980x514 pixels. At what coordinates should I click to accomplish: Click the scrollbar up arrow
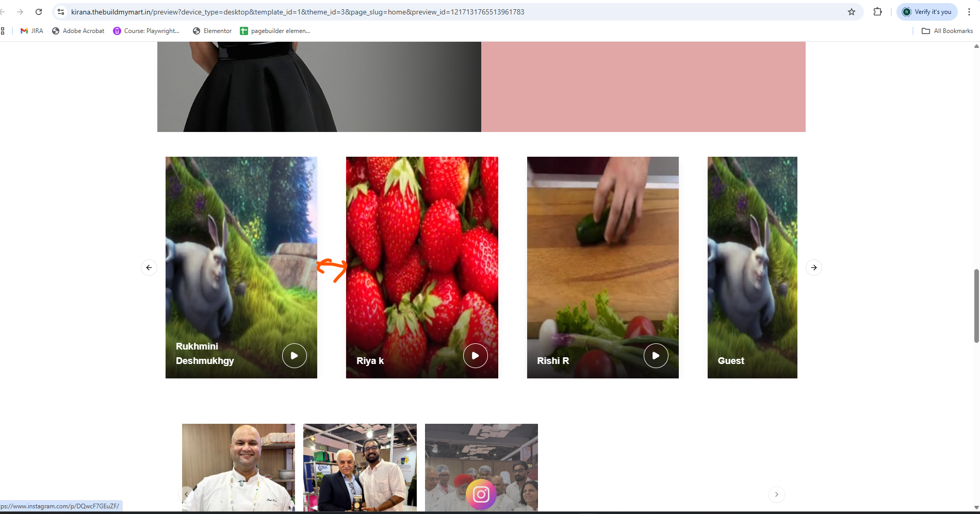point(976,46)
